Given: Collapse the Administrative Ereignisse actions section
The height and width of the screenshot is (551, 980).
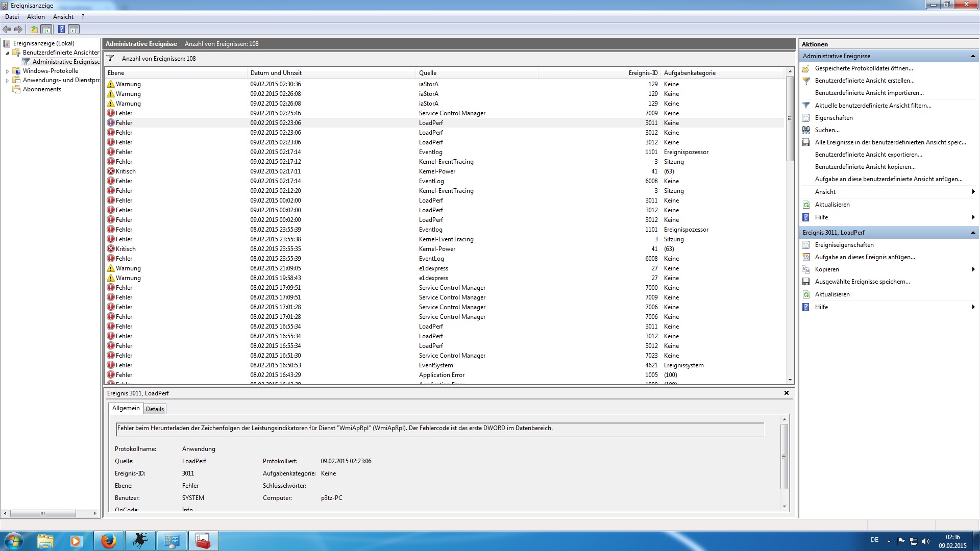Looking at the screenshot, I should (x=973, y=56).
